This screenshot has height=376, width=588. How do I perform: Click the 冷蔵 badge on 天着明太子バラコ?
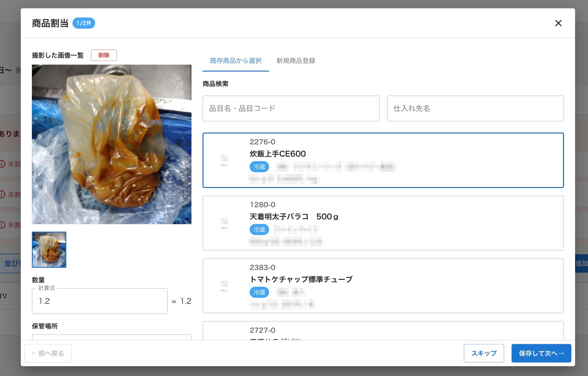[x=259, y=230]
